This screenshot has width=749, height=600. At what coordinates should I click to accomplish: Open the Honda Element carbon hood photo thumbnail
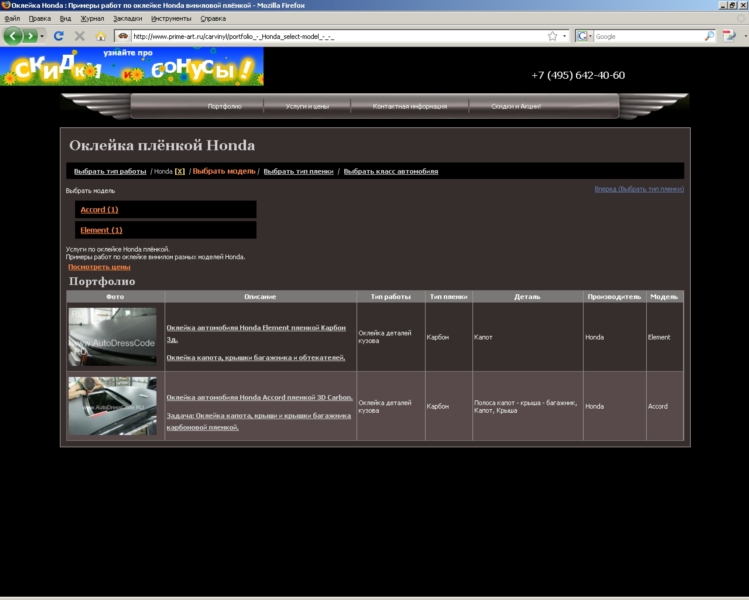tap(112, 337)
